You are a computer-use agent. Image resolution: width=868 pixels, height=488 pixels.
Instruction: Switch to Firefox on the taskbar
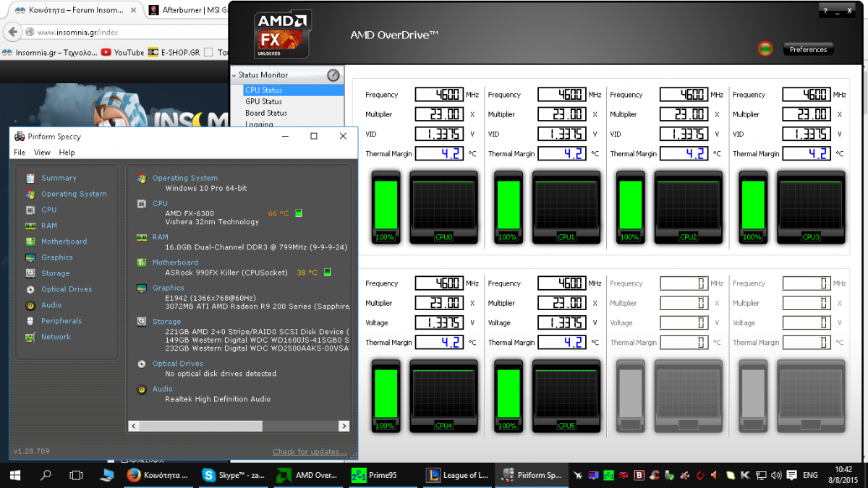(156, 475)
